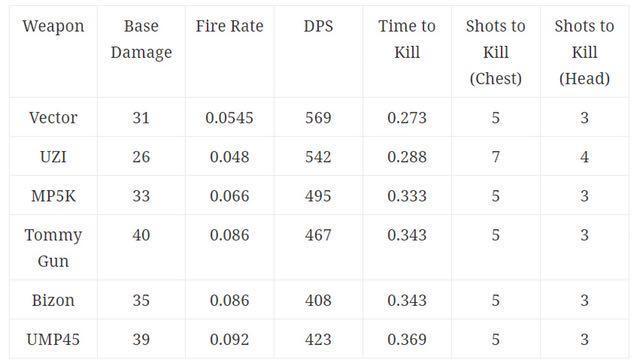Click the UZI weapon name cell
This screenshot has height=360, width=640.
(x=53, y=157)
